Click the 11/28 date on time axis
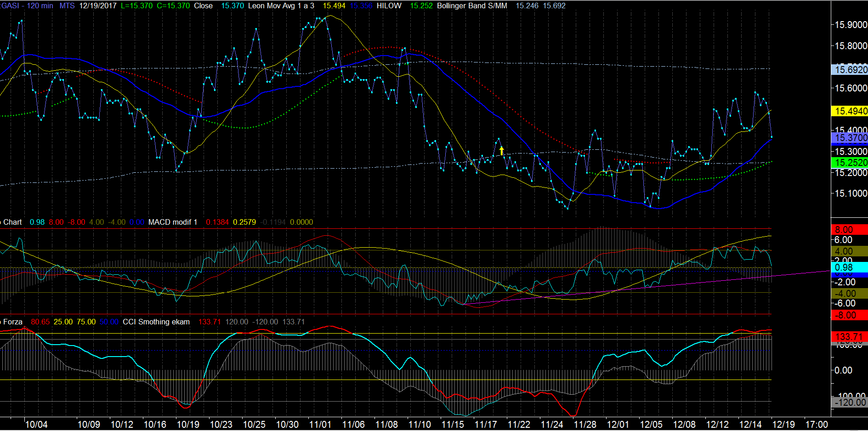 click(585, 425)
